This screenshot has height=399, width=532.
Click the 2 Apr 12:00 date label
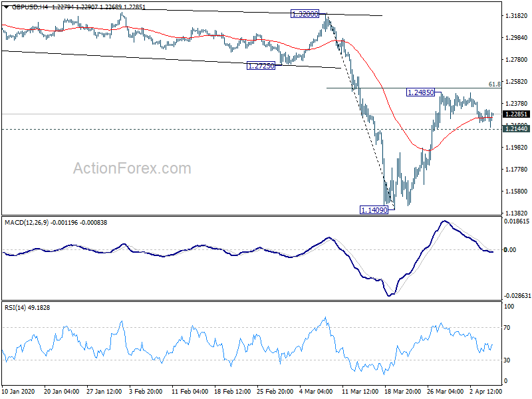tap(487, 391)
